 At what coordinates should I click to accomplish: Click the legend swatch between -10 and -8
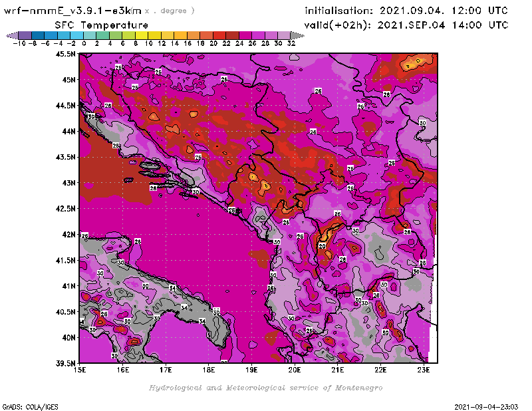pyautogui.click(x=25, y=35)
